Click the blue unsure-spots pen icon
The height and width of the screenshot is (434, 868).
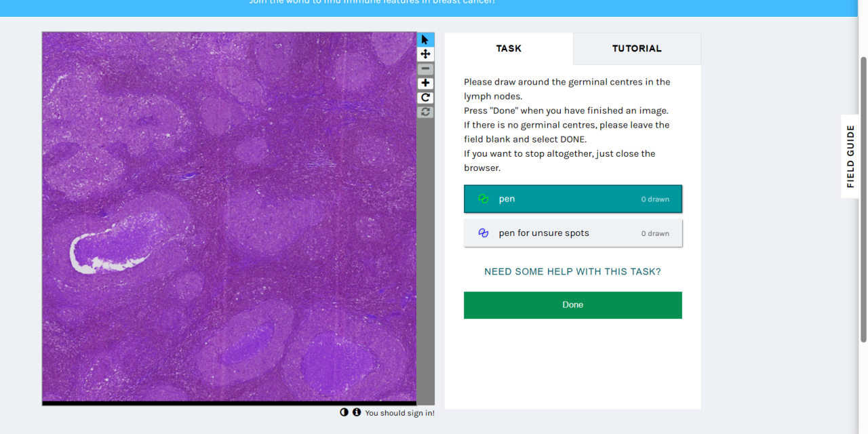[484, 233]
